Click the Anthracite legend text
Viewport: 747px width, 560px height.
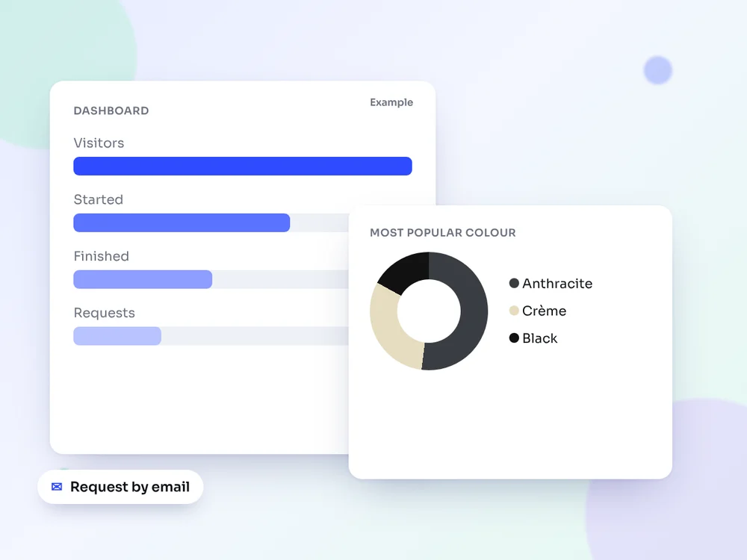click(557, 283)
